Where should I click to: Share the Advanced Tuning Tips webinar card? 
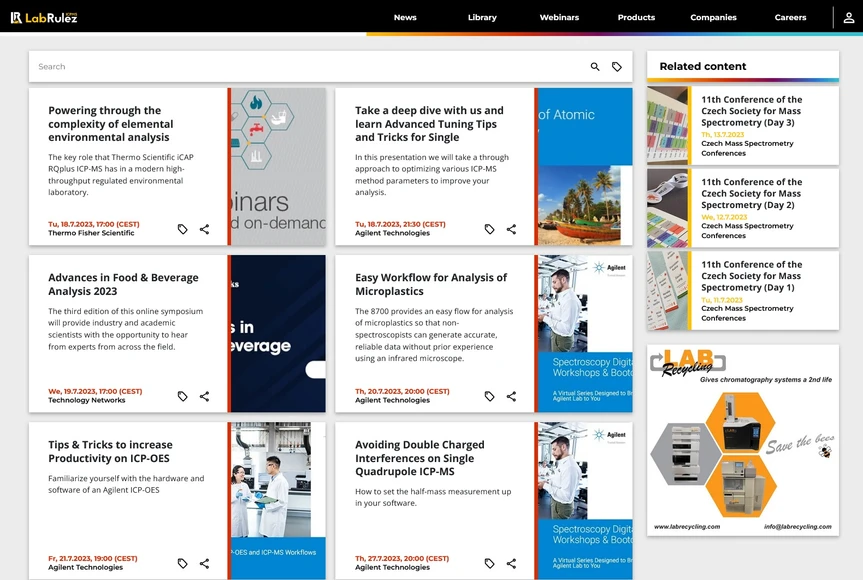[x=511, y=229]
